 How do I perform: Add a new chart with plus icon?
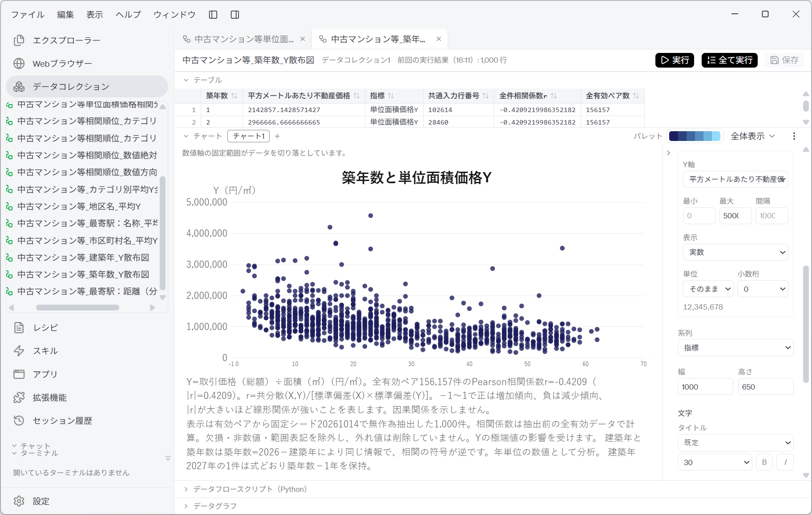pos(277,136)
